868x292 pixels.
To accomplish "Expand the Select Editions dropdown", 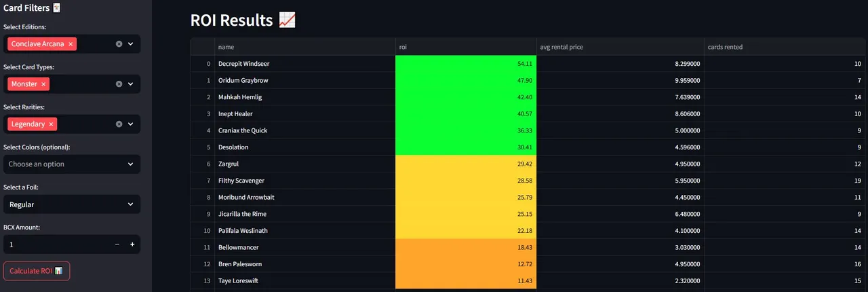I will point(131,44).
